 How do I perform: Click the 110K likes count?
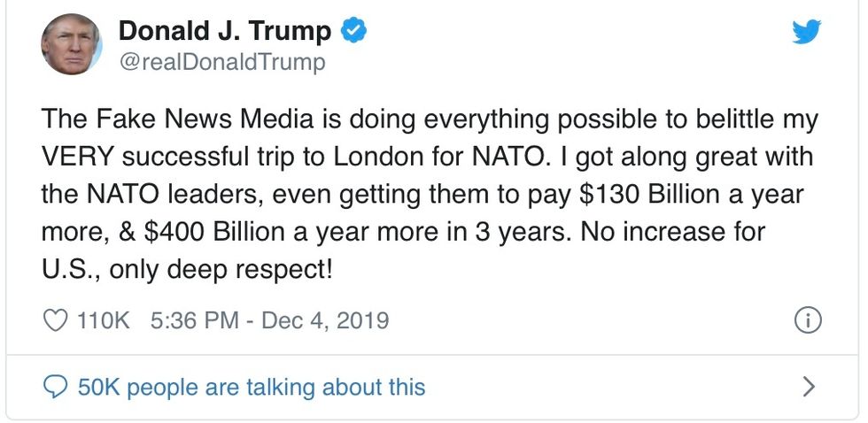tap(104, 319)
